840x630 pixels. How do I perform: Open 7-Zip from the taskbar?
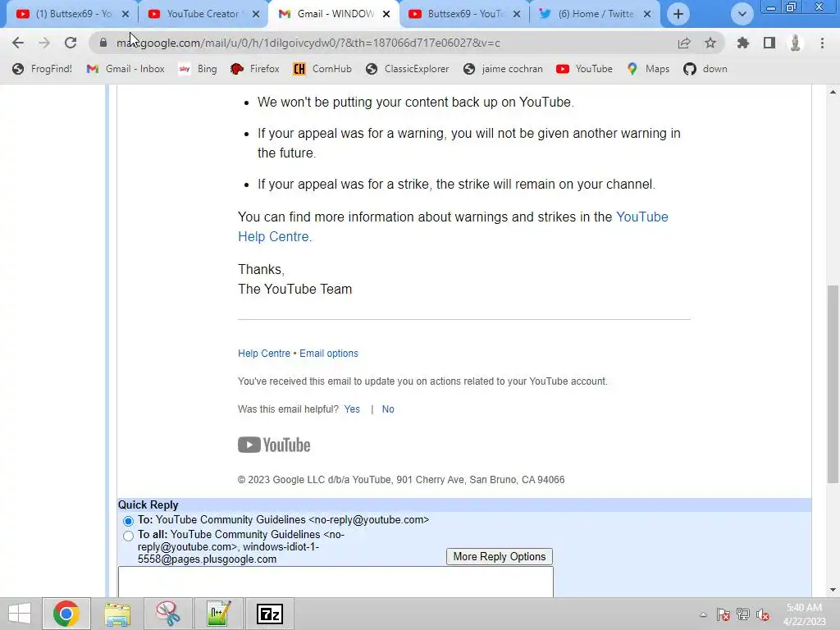coord(269,614)
